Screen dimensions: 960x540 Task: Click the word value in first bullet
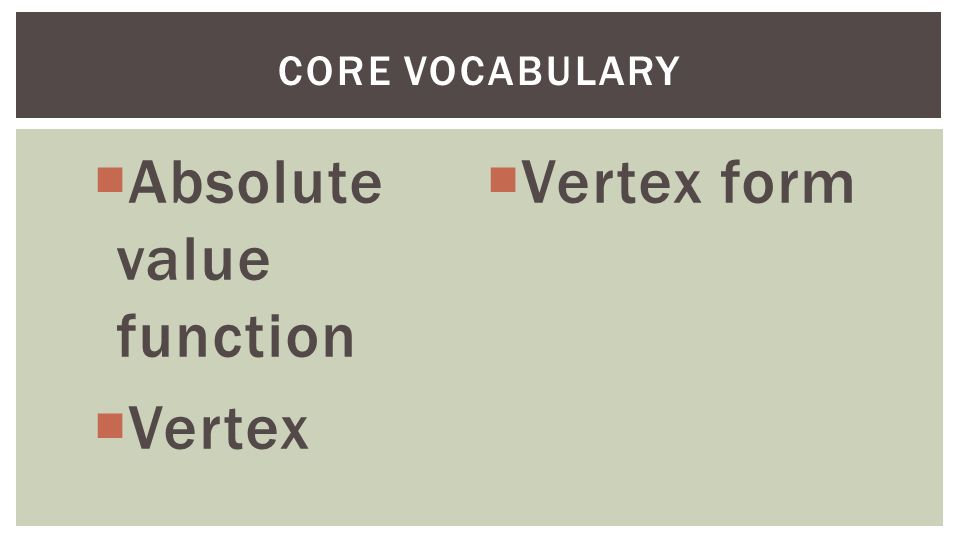click(193, 261)
